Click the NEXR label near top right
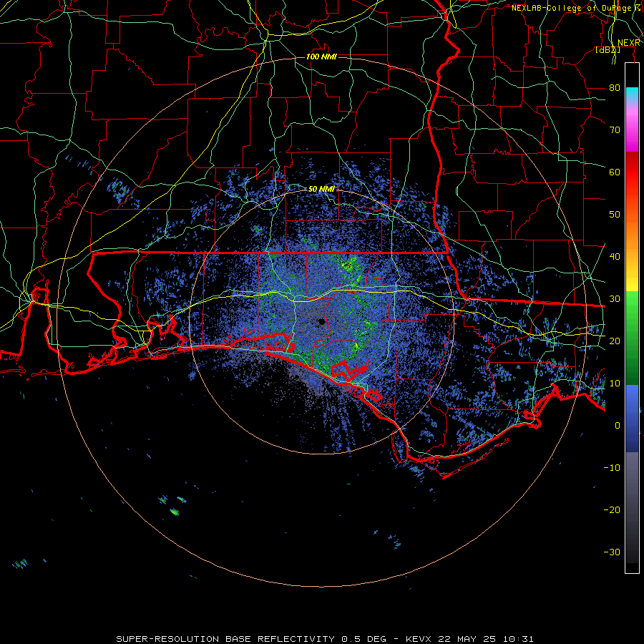Screen dimensions: 644x644 coord(629,43)
